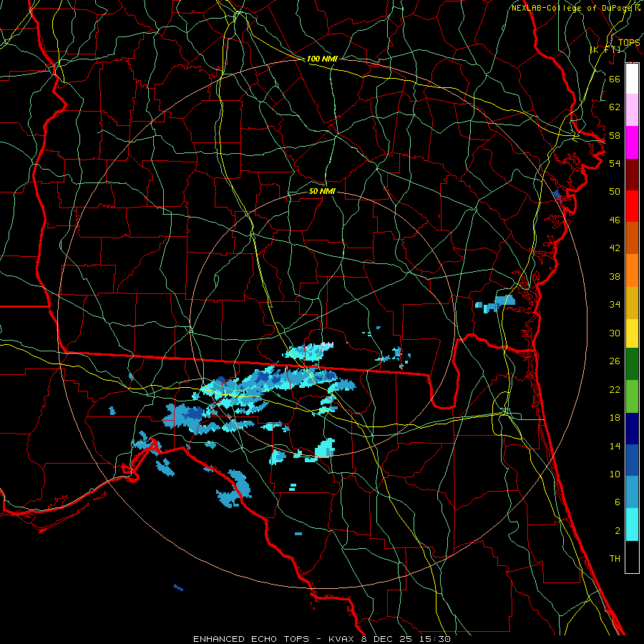Click the dark red 50-54 kft swatch
This screenshot has width=644, height=644.
click(x=632, y=175)
